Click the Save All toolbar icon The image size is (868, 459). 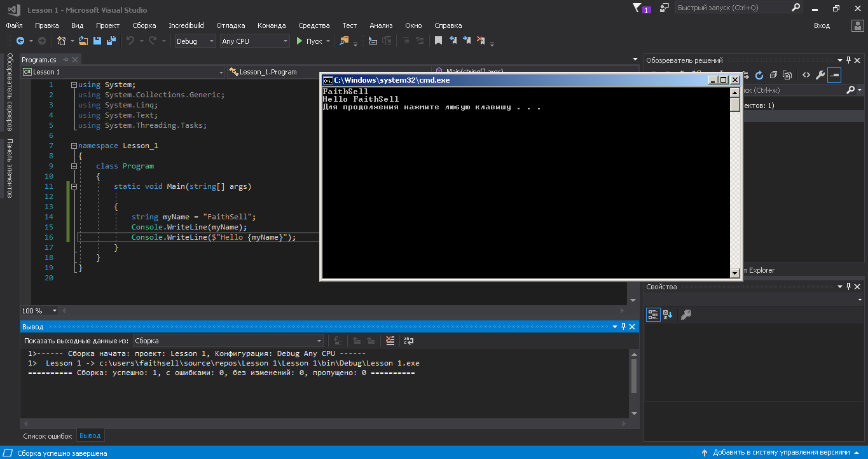click(111, 41)
